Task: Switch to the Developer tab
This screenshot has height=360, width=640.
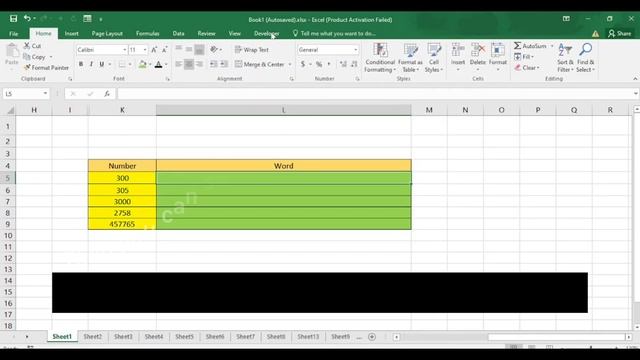Action: pyautogui.click(x=266, y=33)
